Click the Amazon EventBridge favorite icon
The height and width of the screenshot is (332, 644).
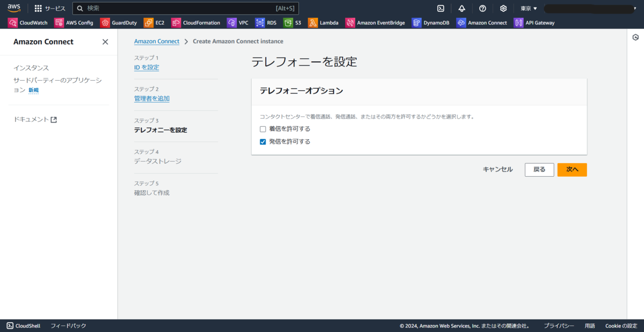(350, 23)
